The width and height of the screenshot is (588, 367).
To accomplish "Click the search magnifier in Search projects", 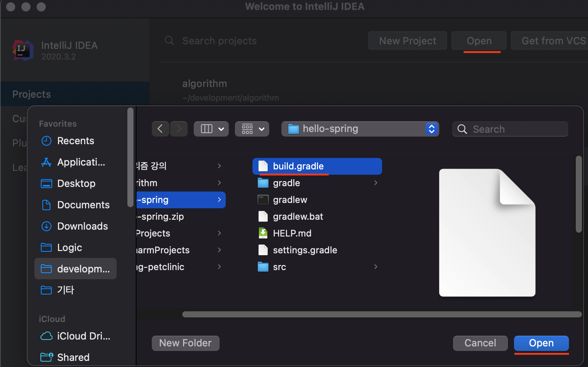I will point(169,40).
